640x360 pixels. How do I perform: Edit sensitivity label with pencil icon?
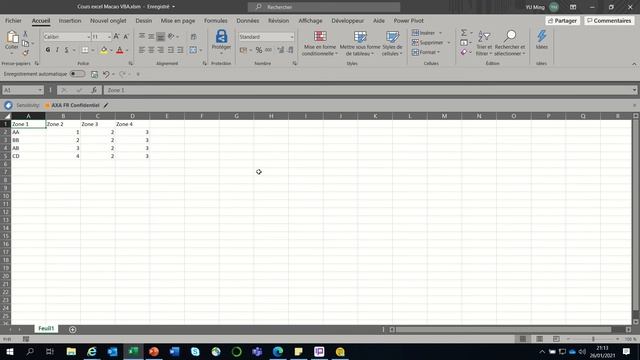click(106, 105)
